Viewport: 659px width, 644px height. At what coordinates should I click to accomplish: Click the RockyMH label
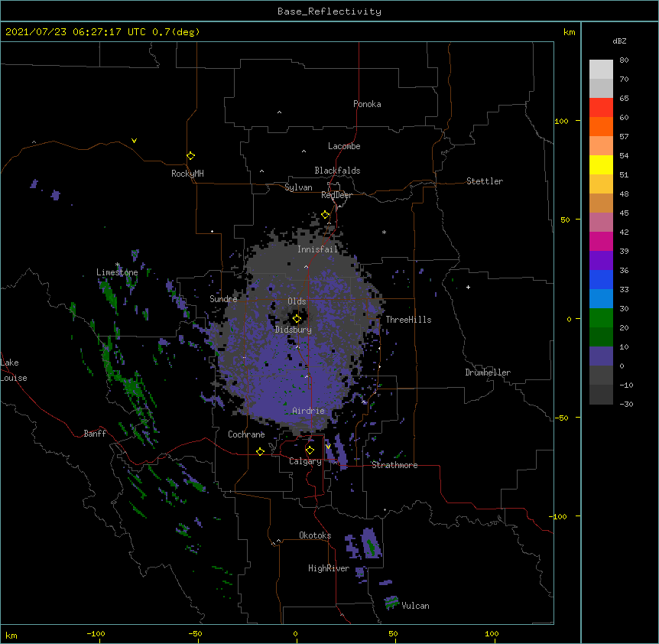point(187,174)
